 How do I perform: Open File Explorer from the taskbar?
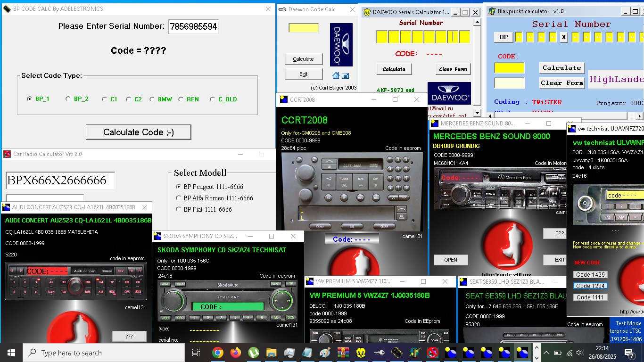tap(272, 353)
